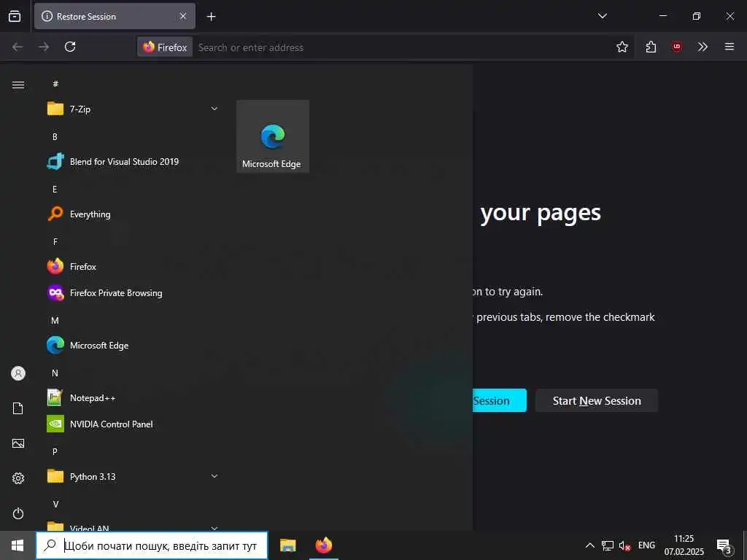
Task: Bookmark this page with the star icon
Action: [x=622, y=47]
